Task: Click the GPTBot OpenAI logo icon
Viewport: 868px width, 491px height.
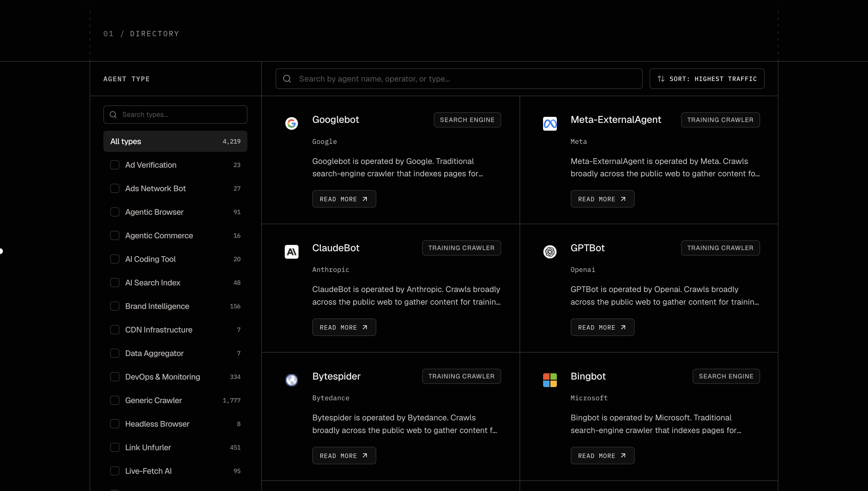Action: click(549, 252)
